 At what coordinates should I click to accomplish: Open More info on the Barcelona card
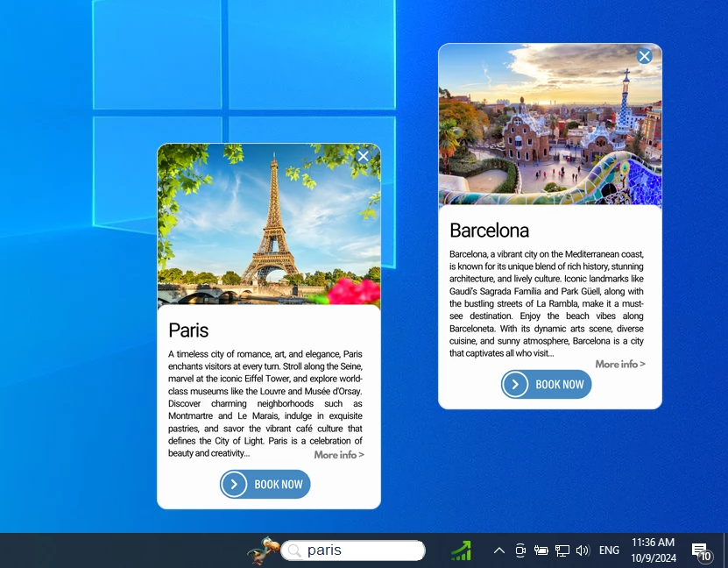[x=620, y=363]
